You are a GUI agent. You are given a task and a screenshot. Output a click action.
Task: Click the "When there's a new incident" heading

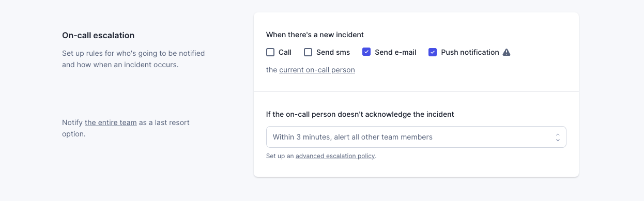[315, 35]
